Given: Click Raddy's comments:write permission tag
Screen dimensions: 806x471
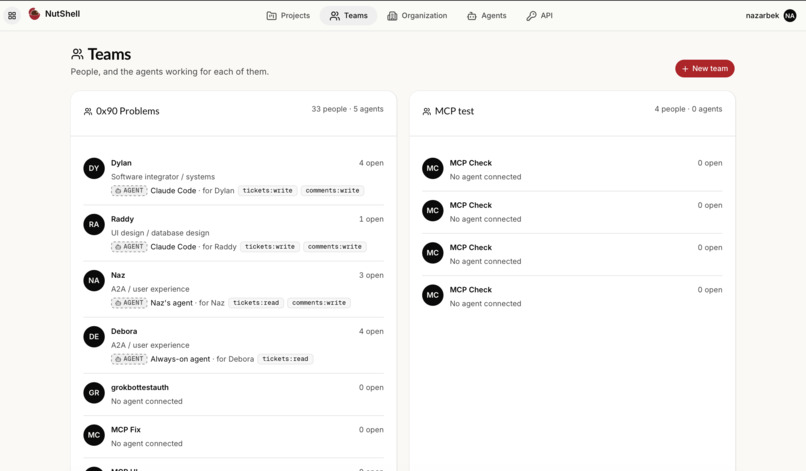Looking at the screenshot, I should pyautogui.click(x=335, y=246).
